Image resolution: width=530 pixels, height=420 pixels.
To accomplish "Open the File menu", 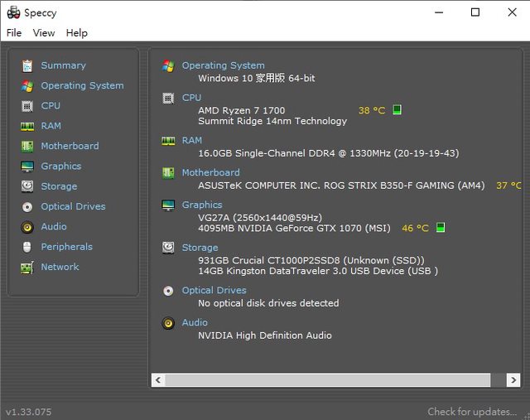I will 14,33.
